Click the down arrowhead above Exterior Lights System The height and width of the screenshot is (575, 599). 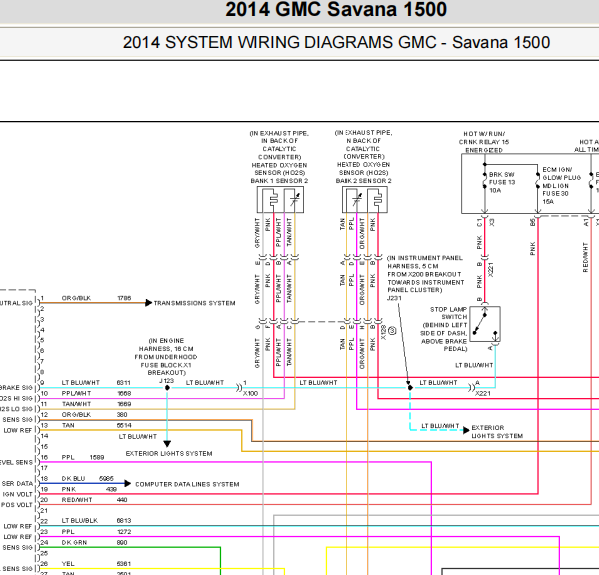(x=167, y=444)
